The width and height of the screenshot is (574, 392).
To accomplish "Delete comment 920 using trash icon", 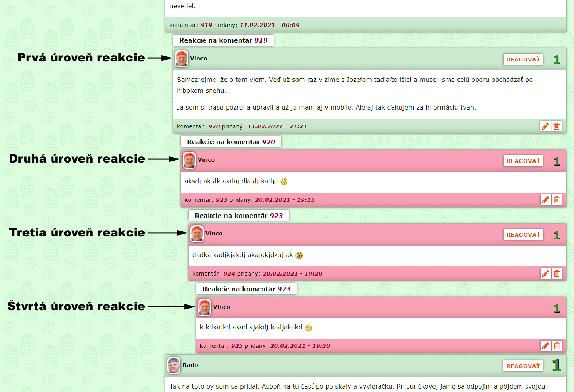I will (x=556, y=126).
